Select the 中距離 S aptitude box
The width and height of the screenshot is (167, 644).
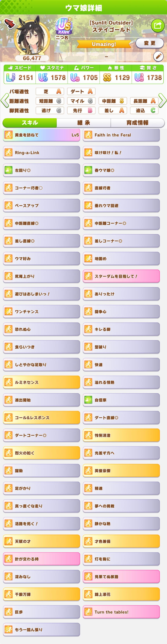click(112, 101)
